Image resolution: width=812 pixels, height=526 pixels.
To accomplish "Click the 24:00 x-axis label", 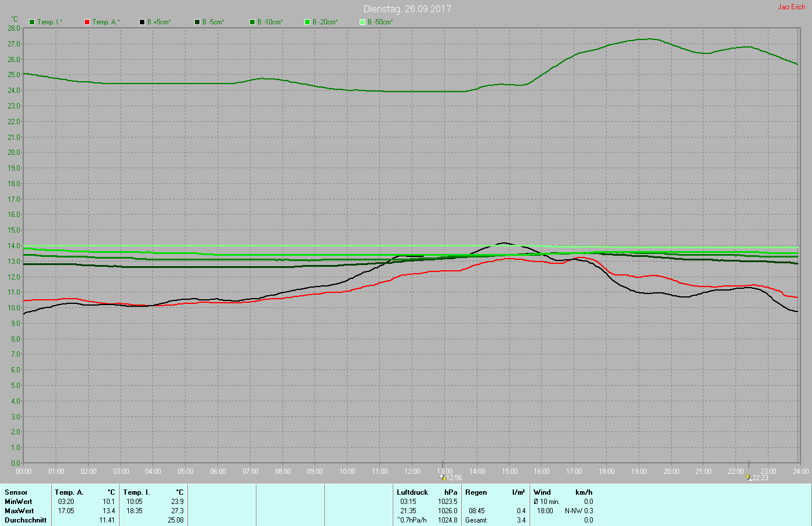I will coord(800,471).
